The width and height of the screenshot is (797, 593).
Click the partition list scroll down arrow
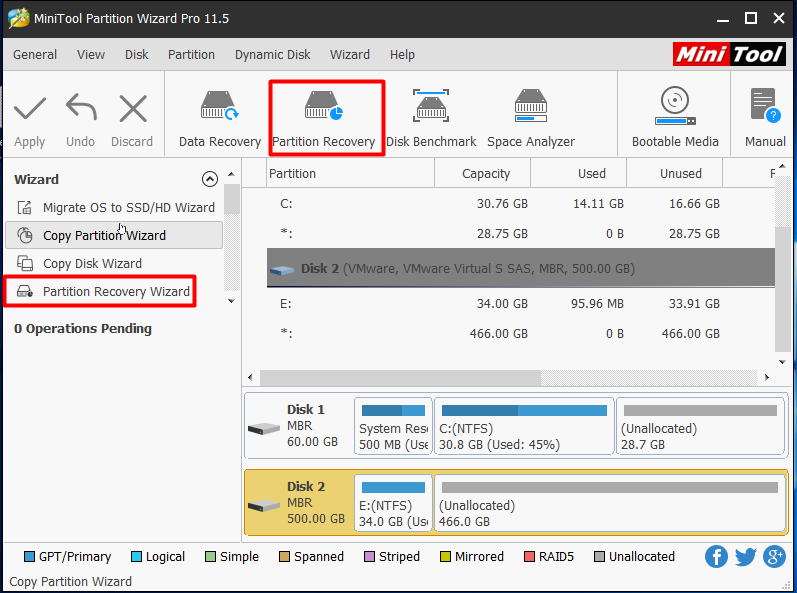click(x=782, y=362)
